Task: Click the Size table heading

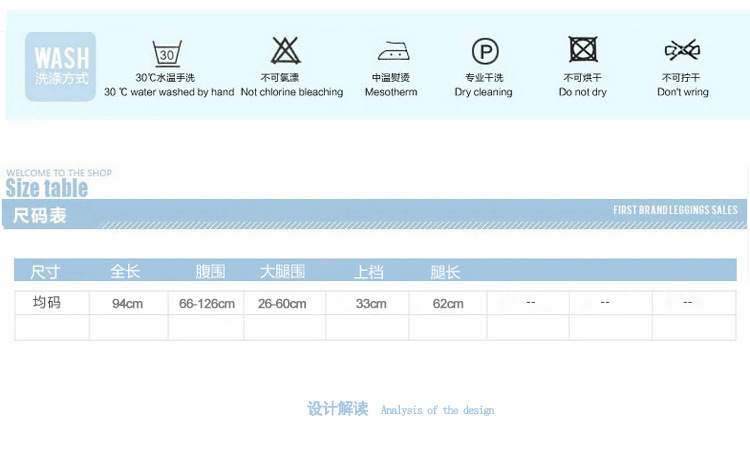Action: point(47,188)
